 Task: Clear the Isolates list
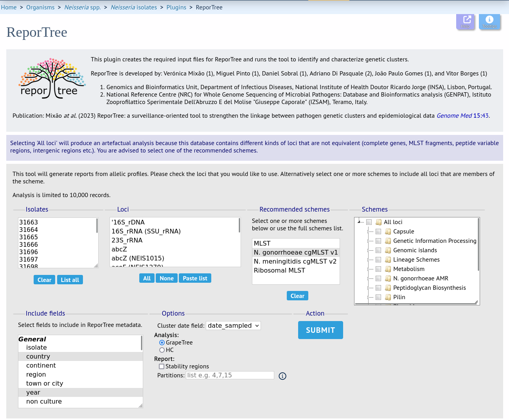pyautogui.click(x=44, y=280)
